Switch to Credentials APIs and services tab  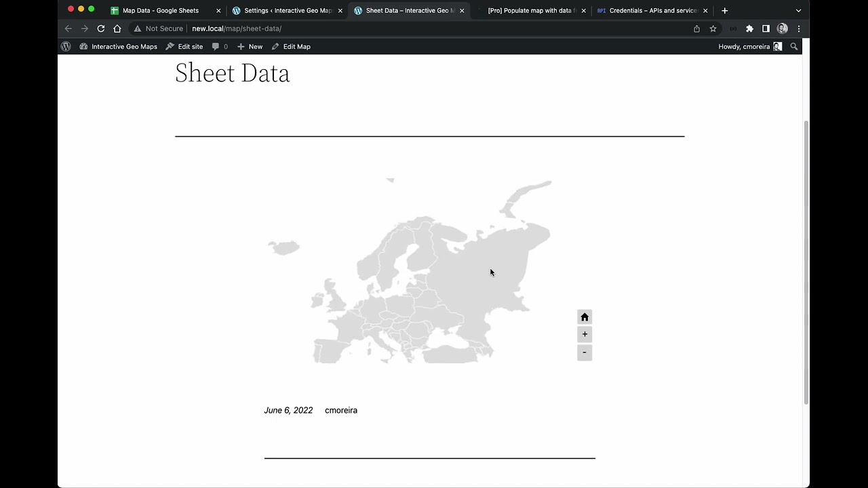652,11
